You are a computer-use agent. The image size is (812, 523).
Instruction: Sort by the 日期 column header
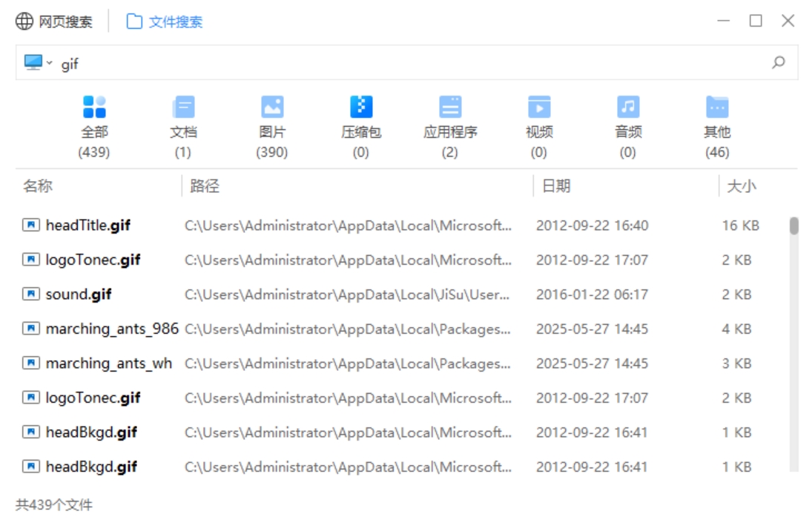(556, 186)
